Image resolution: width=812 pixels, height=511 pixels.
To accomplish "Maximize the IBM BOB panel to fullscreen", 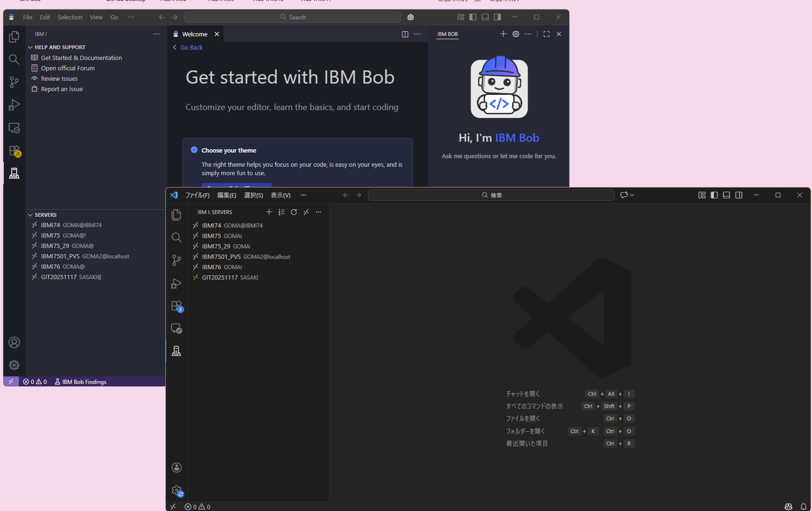I will (x=547, y=34).
